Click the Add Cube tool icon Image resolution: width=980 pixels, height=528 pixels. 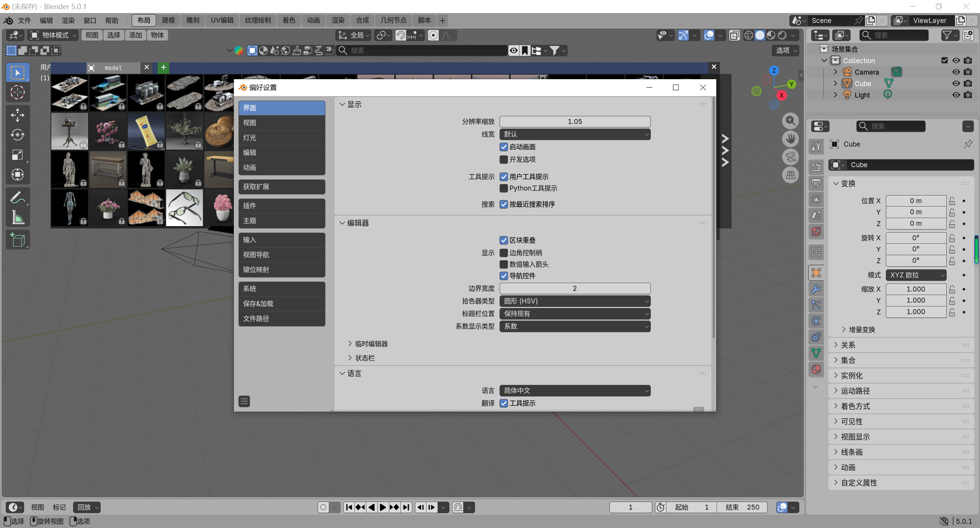(x=18, y=240)
